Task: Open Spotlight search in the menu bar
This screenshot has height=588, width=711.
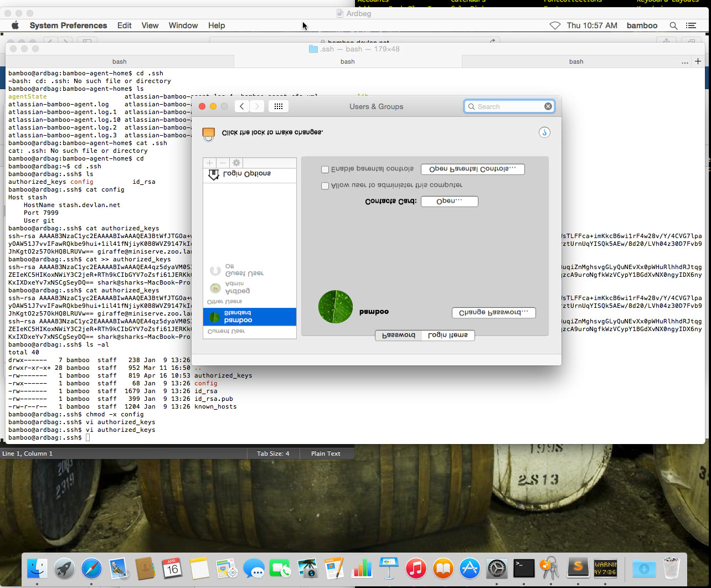Action: [x=673, y=25]
